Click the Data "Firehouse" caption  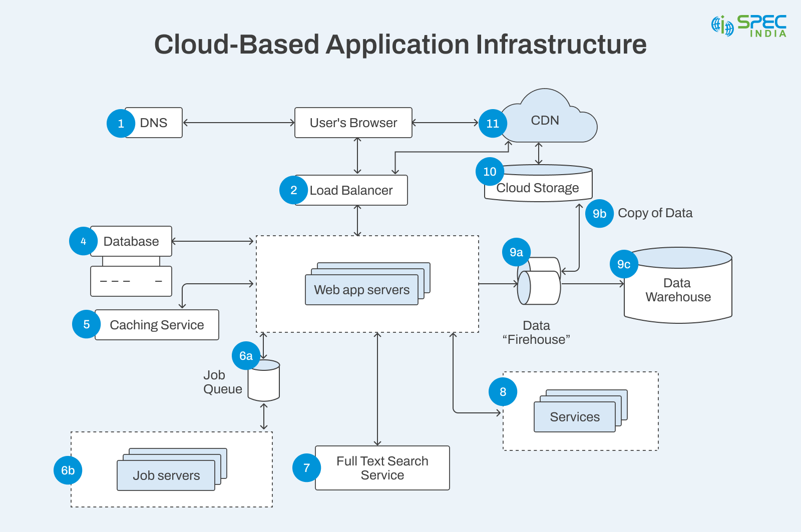point(536,332)
